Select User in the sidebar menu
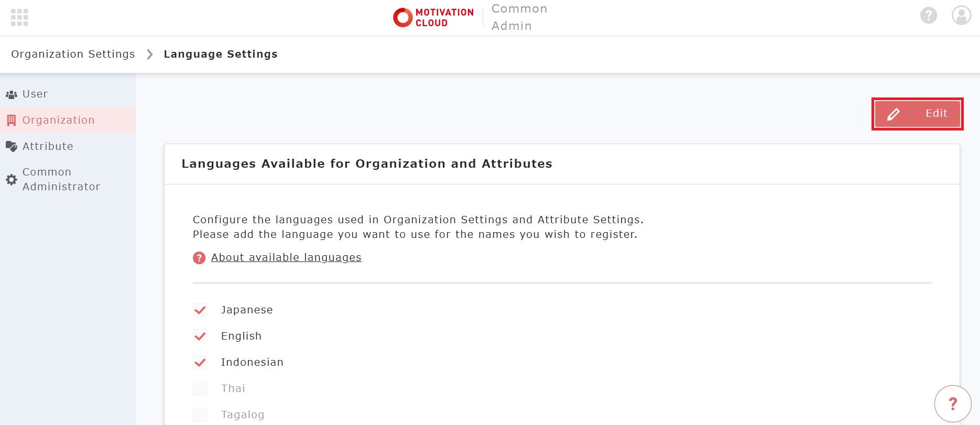Screen dimensions: 980x425 35,94
